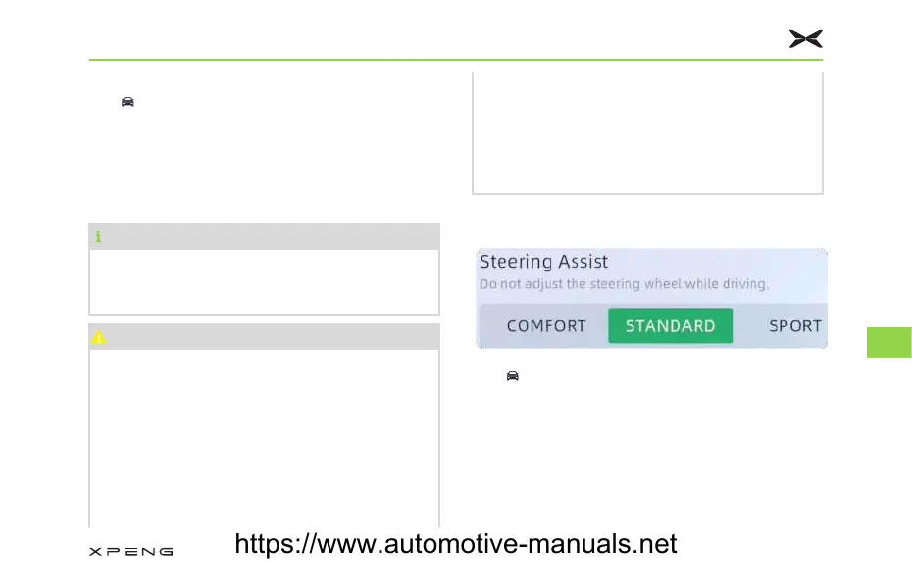Click the yellow warning triangle icon
Screen dimensions: 912x588
pos(98,337)
